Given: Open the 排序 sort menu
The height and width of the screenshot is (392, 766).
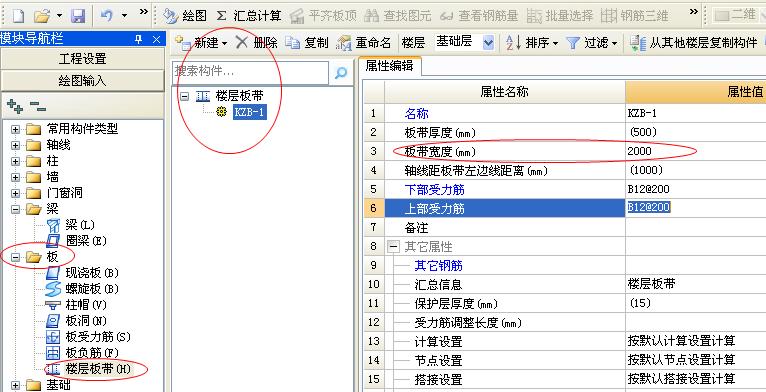Looking at the screenshot, I should pyautogui.click(x=532, y=43).
